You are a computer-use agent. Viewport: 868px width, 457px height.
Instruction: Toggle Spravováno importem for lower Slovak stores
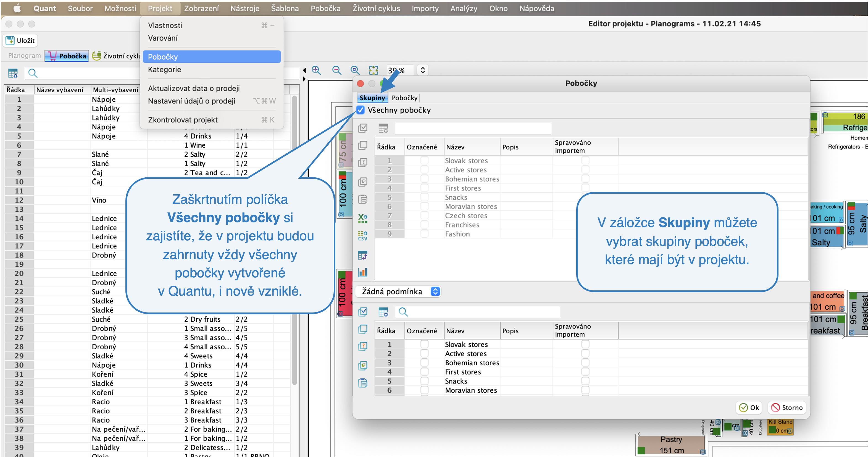click(585, 344)
